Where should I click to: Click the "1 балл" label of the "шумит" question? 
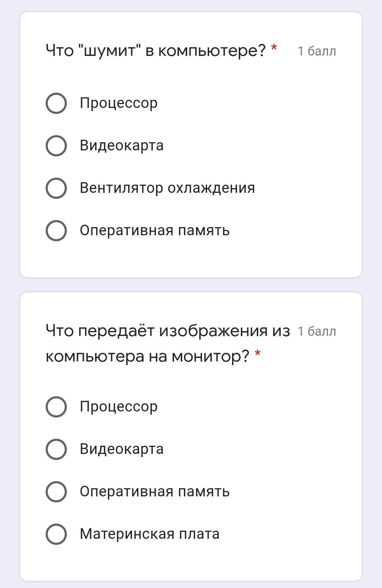click(x=317, y=51)
